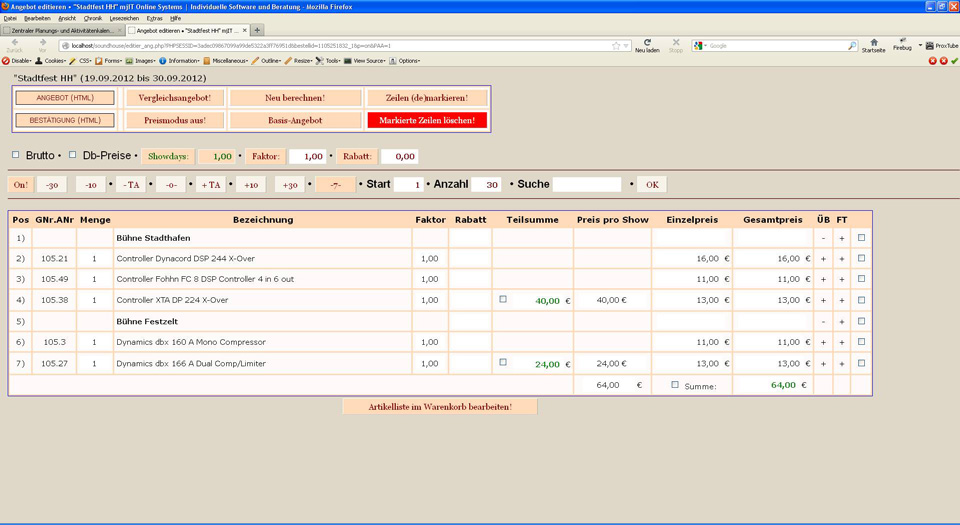The height and width of the screenshot is (525, 960).
Task: Close the Angebot editieren tab
Action: tap(244, 30)
